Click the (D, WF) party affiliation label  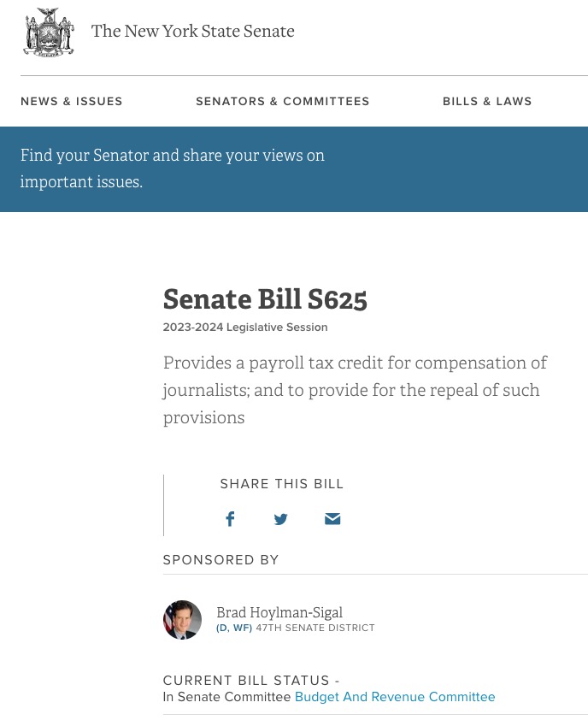(234, 628)
